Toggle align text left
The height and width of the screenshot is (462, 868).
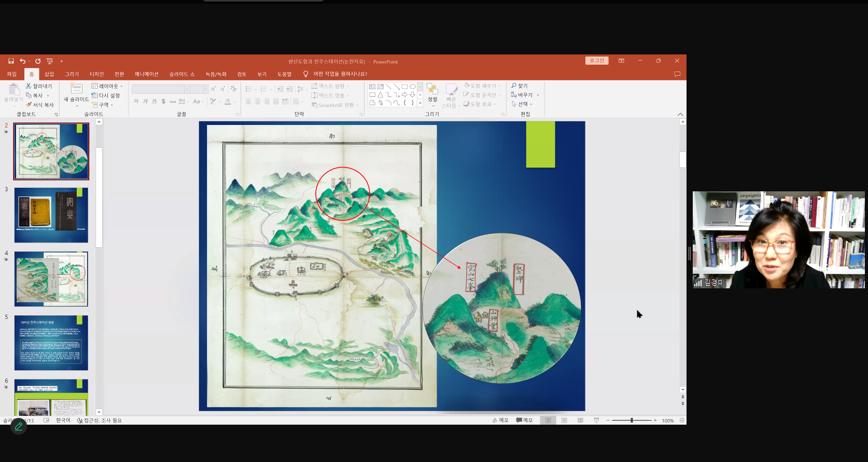(x=248, y=102)
